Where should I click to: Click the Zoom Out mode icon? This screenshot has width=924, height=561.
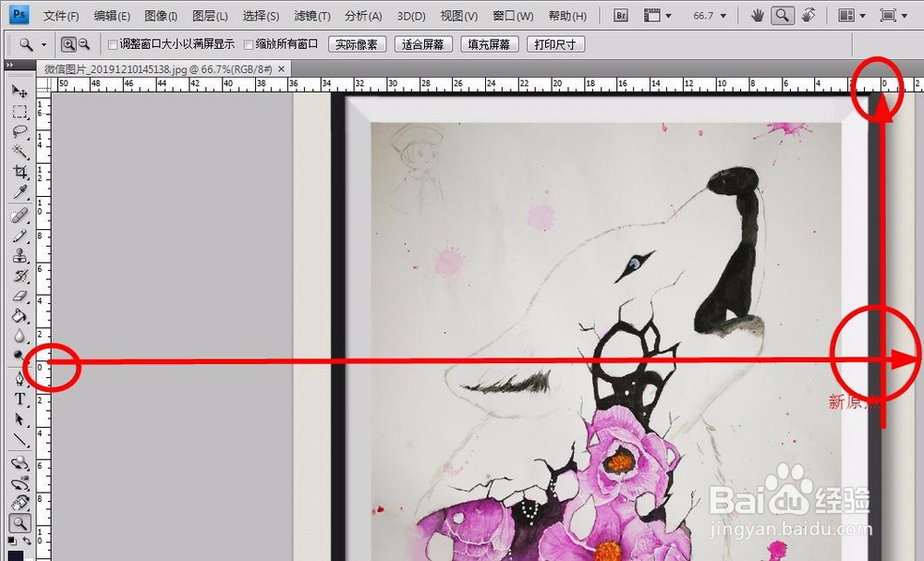(84, 44)
